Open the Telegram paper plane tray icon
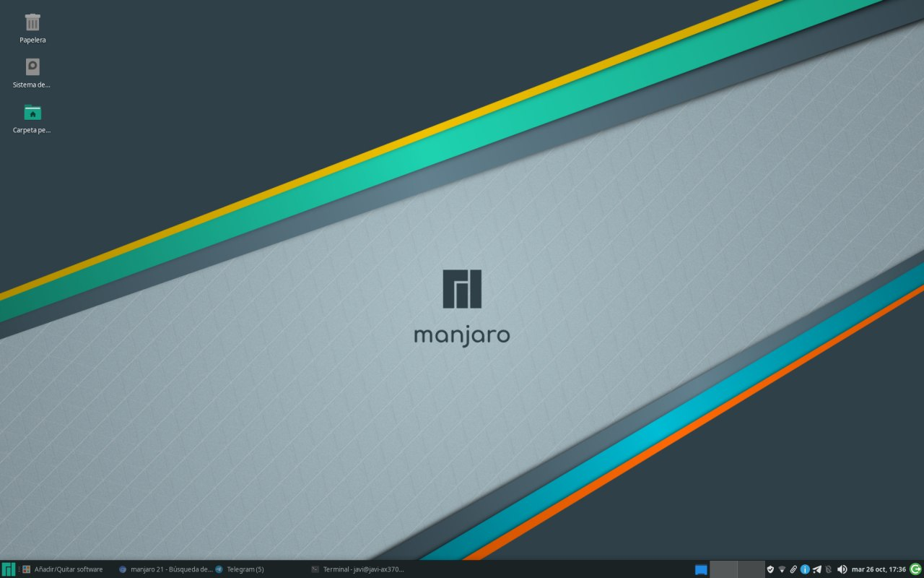Screen dimensions: 924x578 click(816, 569)
